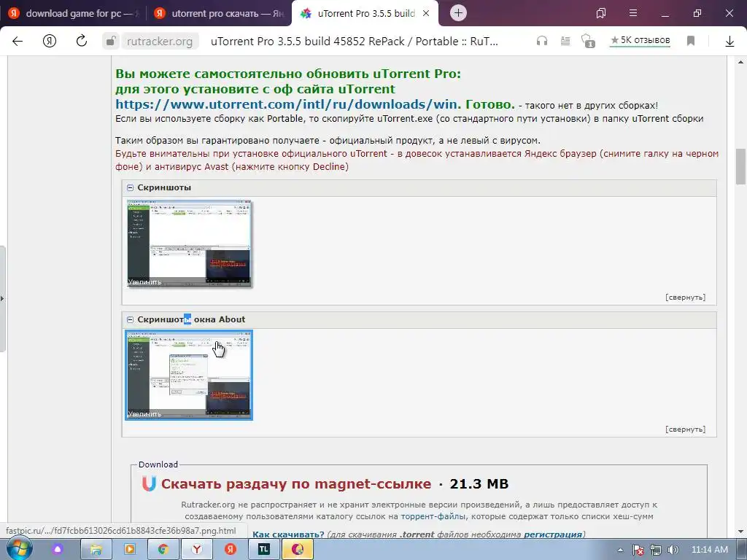Open reader mode icon

(x=565, y=42)
